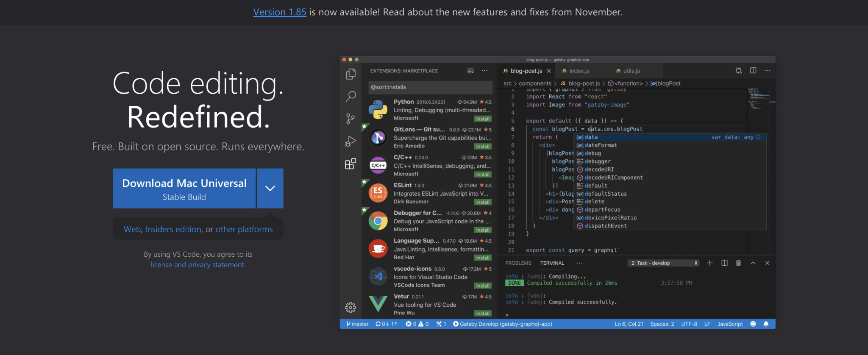Open the Version 1.85 link
Screen dimensions: 868x355
pyautogui.click(x=280, y=12)
